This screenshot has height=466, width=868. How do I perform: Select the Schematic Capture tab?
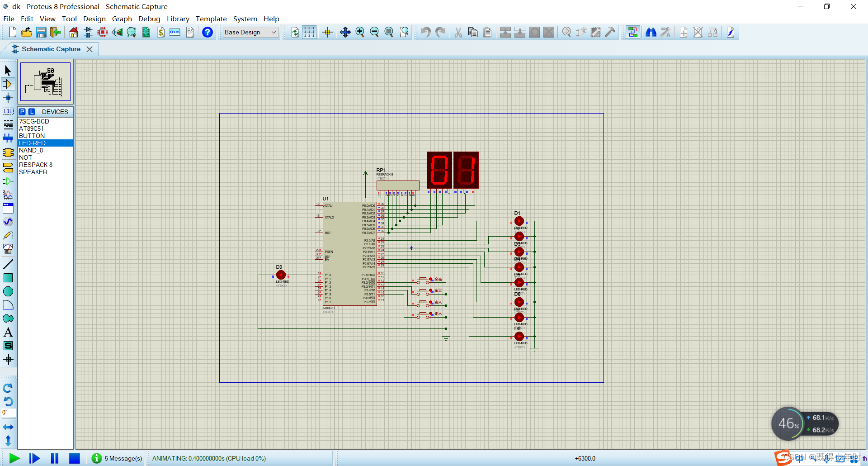click(x=51, y=49)
